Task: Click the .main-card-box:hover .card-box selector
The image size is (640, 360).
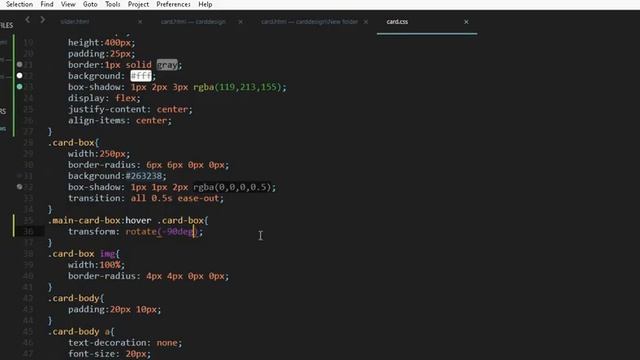Action: point(128,220)
